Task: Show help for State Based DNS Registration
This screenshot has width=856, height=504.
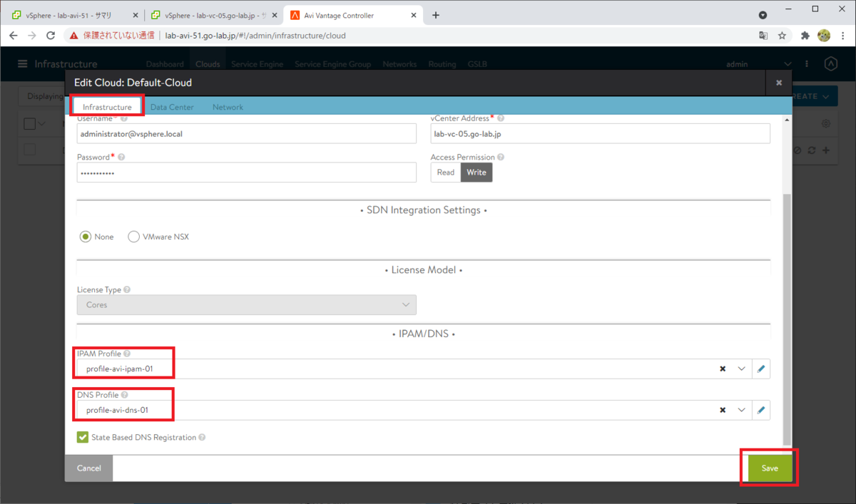Action: pos(202,438)
